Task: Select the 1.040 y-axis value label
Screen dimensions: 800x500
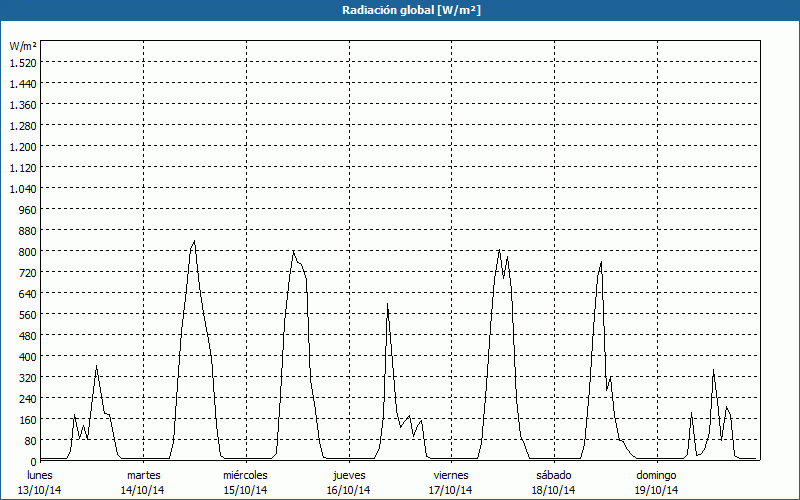Action: tap(22, 188)
